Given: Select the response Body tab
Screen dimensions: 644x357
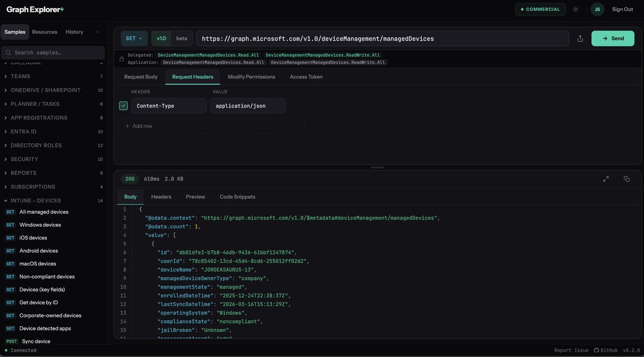Looking at the screenshot, I should click(130, 197).
